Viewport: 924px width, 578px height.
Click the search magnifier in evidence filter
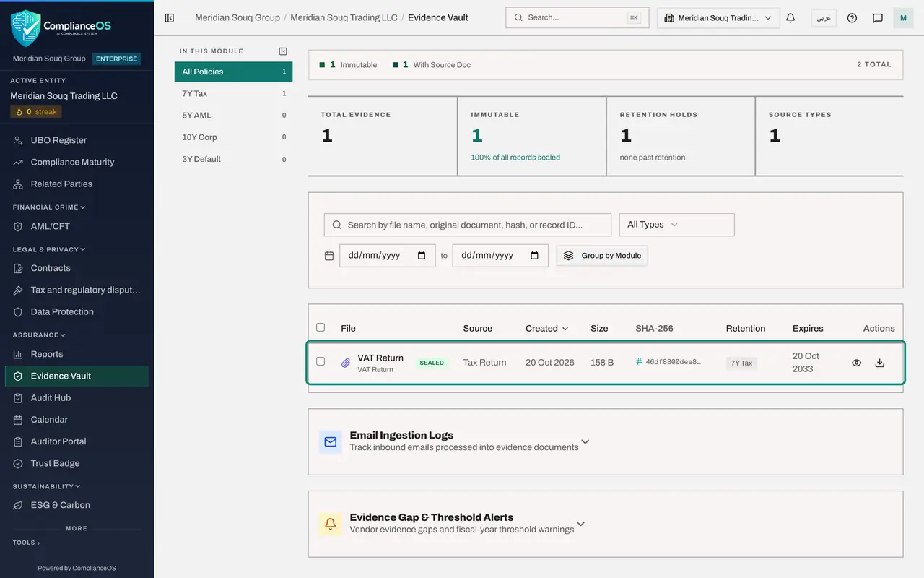pos(336,225)
